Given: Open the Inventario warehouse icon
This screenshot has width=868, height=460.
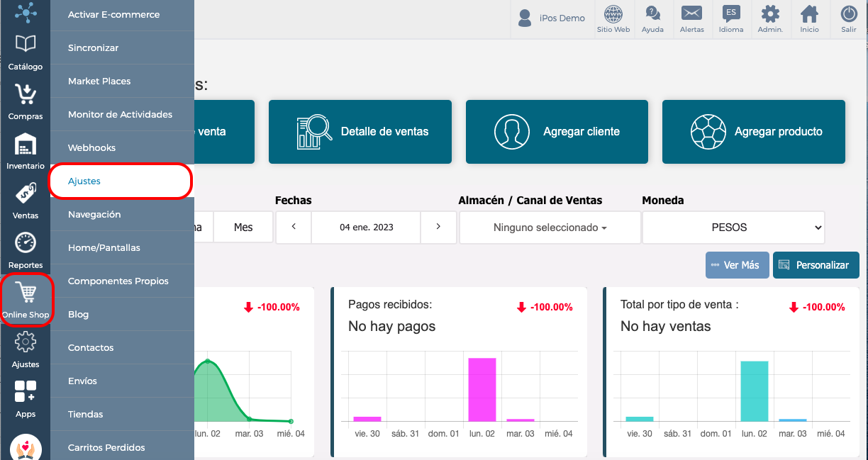Looking at the screenshot, I should (26, 144).
